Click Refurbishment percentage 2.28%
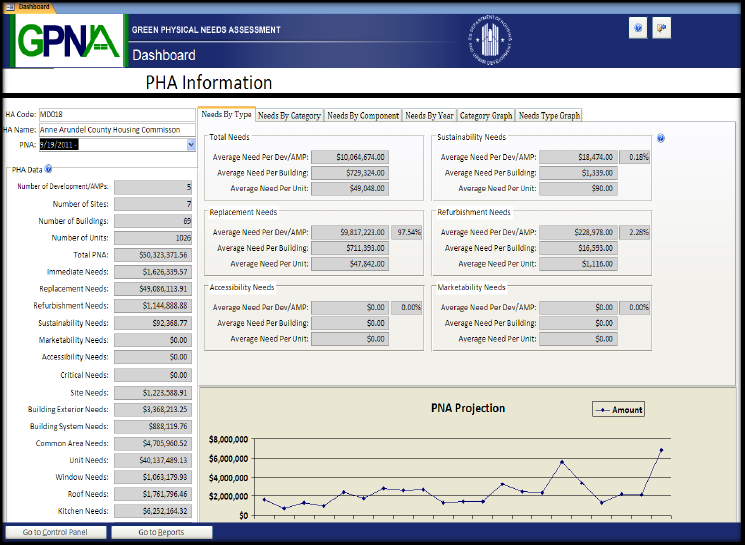The image size is (745, 545). (635, 232)
